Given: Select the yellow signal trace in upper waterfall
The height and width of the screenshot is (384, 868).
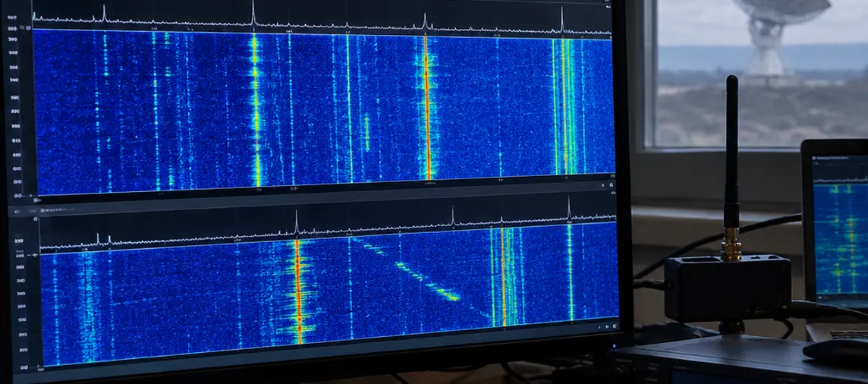Looking at the screenshot, I should pos(255,109).
